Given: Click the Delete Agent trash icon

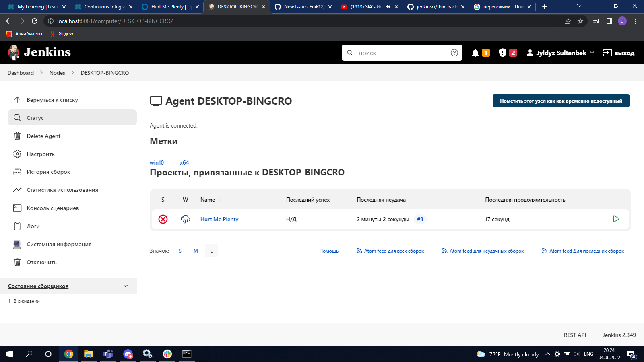Looking at the screenshot, I should (x=17, y=136).
